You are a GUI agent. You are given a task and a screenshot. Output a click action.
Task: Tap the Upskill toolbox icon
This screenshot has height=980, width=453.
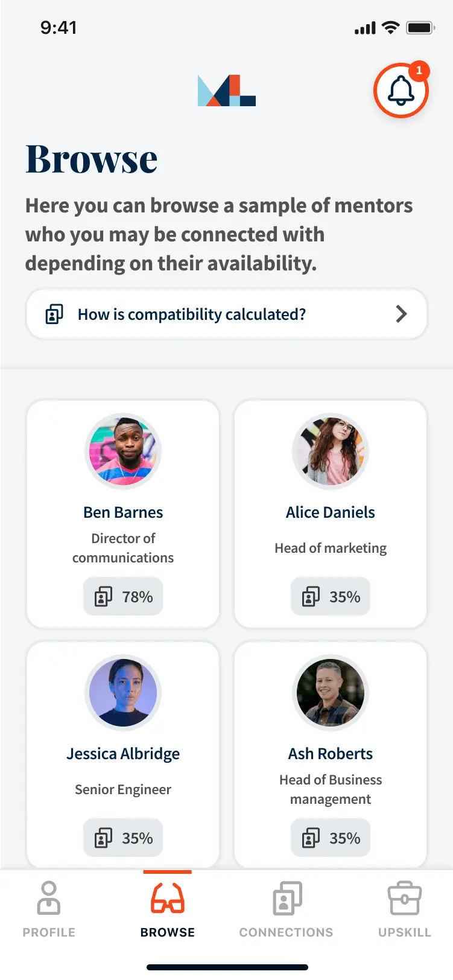tap(404, 898)
